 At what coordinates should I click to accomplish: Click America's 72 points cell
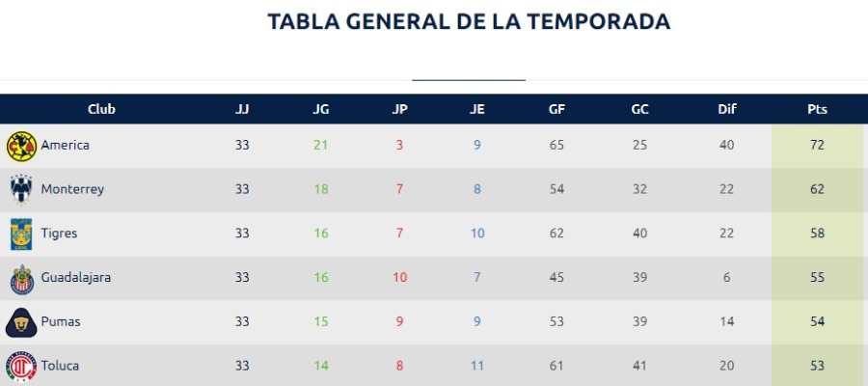(x=817, y=146)
